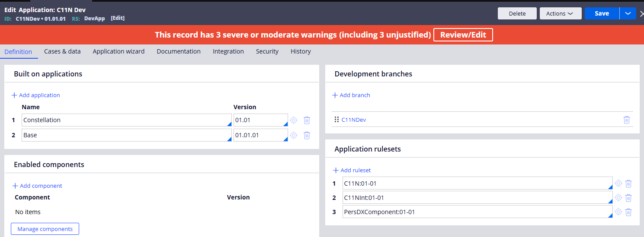
Task: Switch to the Cases & data tab
Action: (62, 51)
